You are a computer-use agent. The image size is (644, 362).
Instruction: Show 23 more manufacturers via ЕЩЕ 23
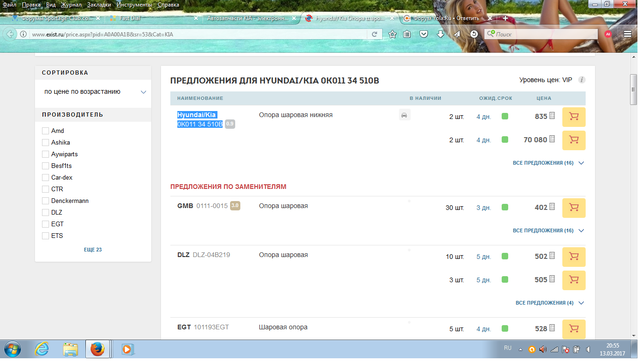click(93, 250)
